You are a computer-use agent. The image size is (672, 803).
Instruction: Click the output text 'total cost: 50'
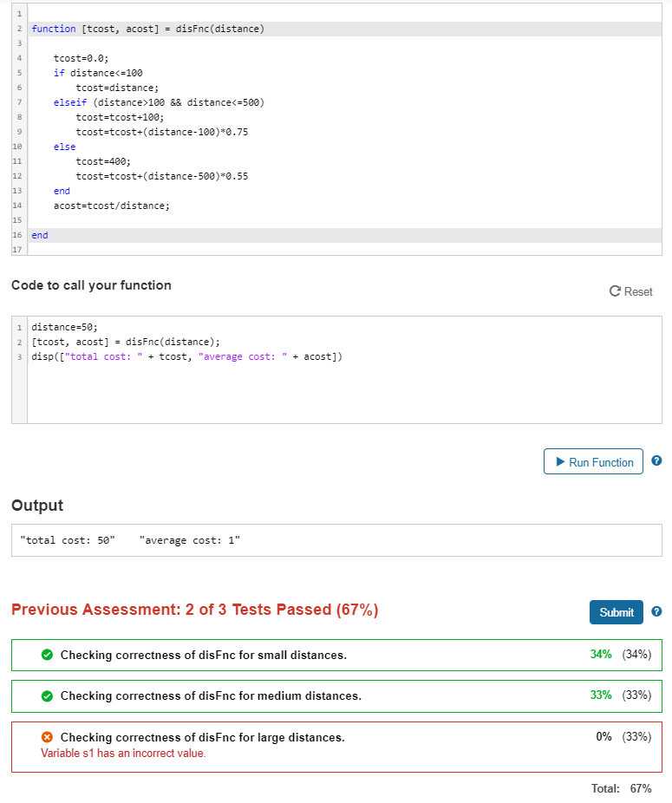pyautogui.click(x=68, y=539)
